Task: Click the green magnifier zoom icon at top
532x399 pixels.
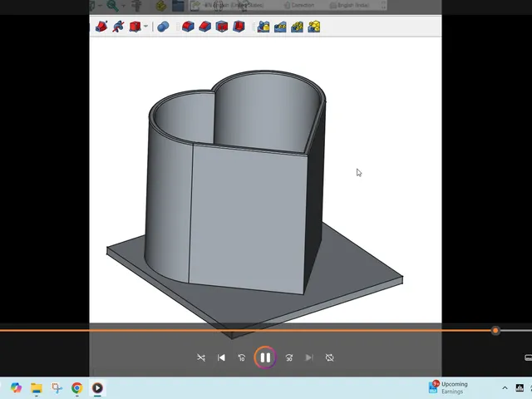Action: (112, 5)
